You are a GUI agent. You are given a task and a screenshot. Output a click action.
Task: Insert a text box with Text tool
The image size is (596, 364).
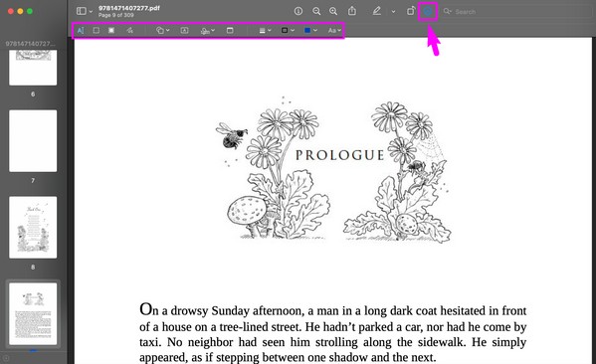184,30
